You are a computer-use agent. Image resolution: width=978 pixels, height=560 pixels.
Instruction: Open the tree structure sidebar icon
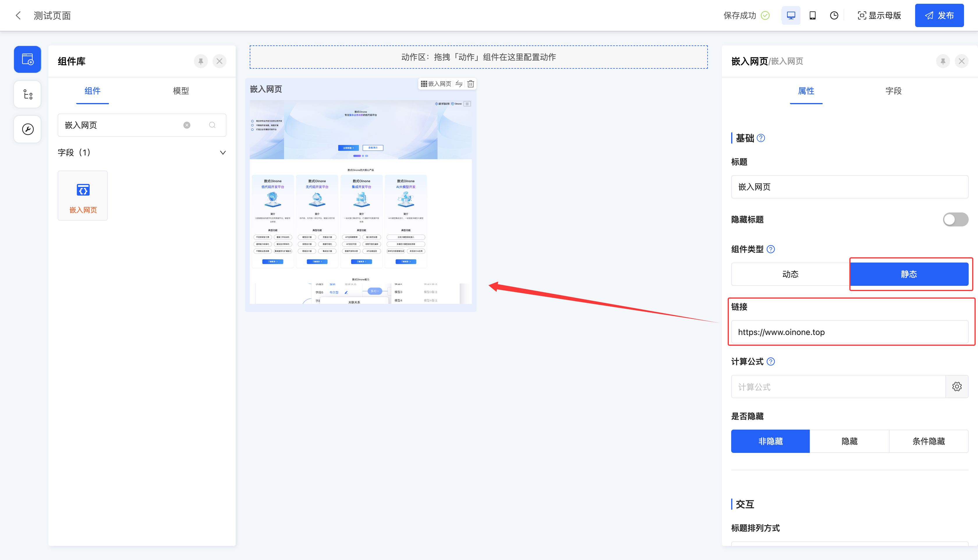[27, 94]
